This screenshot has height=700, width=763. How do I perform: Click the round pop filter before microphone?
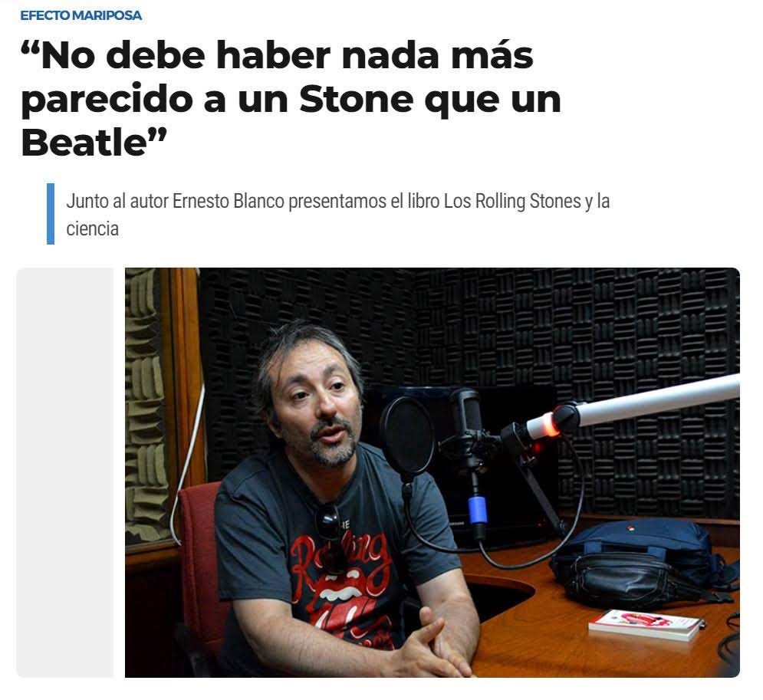coord(406,435)
